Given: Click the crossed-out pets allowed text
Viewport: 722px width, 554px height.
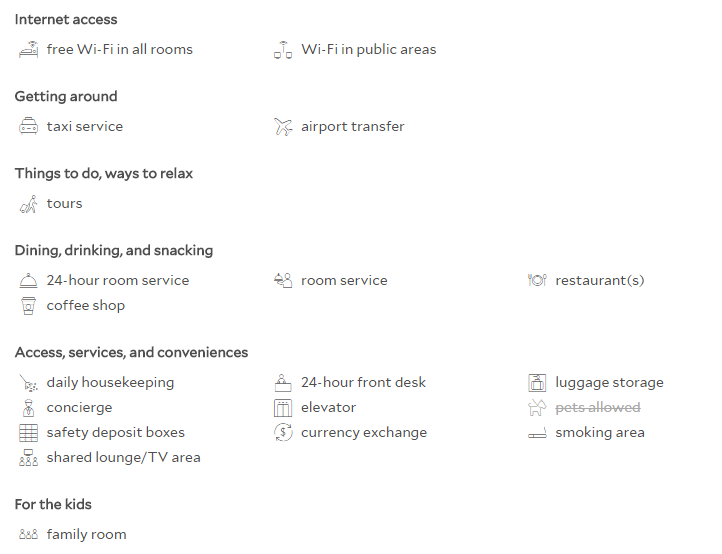Looking at the screenshot, I should pyautogui.click(x=598, y=408).
